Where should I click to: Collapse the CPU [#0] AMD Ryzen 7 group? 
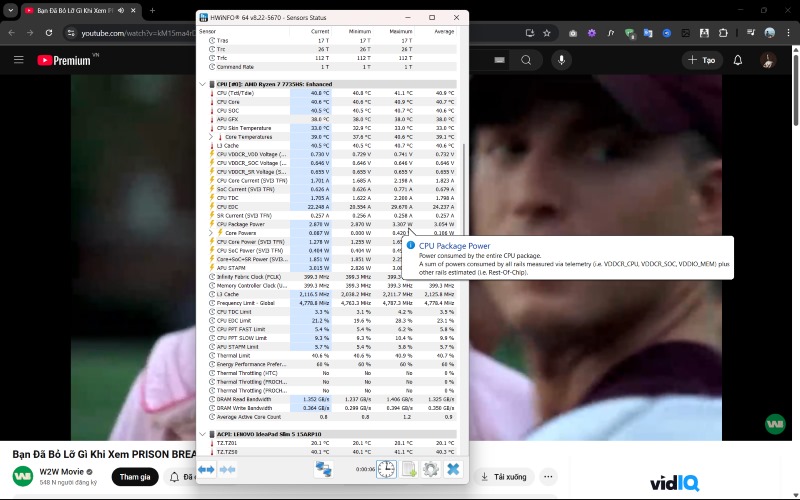click(203, 84)
